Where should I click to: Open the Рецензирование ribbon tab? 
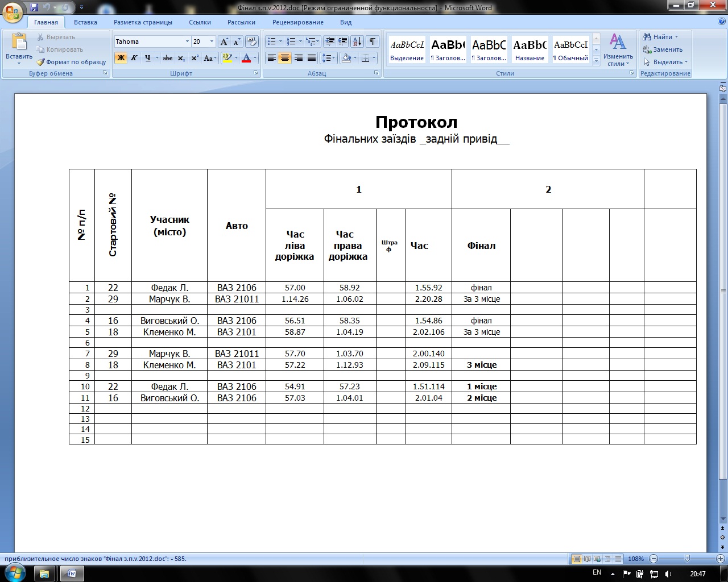297,22
